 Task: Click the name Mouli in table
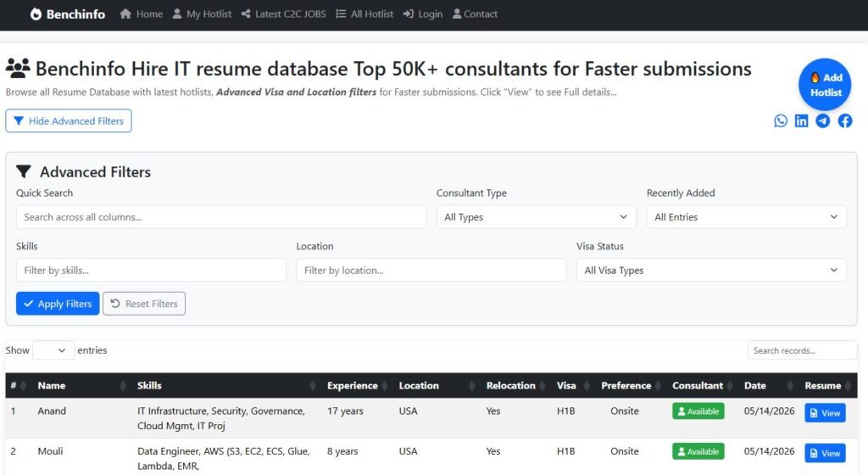pos(50,451)
